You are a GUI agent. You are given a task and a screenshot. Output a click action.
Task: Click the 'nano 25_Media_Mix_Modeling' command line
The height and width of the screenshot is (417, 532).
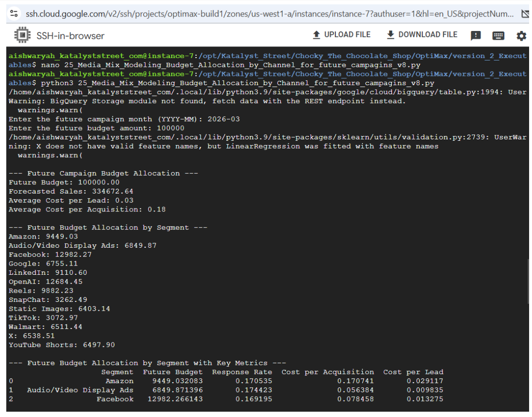tap(230, 65)
